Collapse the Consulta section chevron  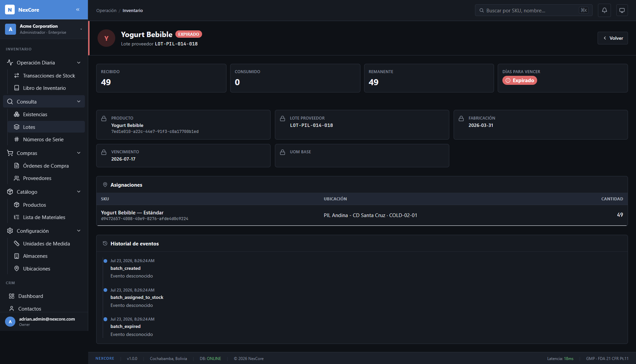pyautogui.click(x=79, y=102)
